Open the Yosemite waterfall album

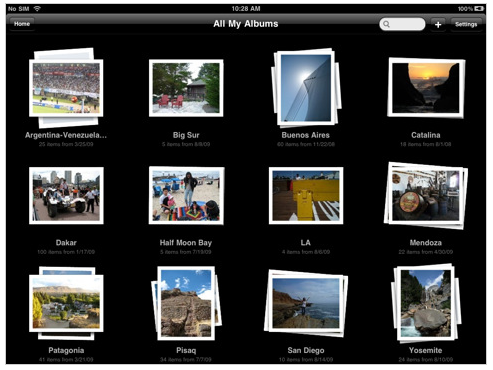(426, 303)
